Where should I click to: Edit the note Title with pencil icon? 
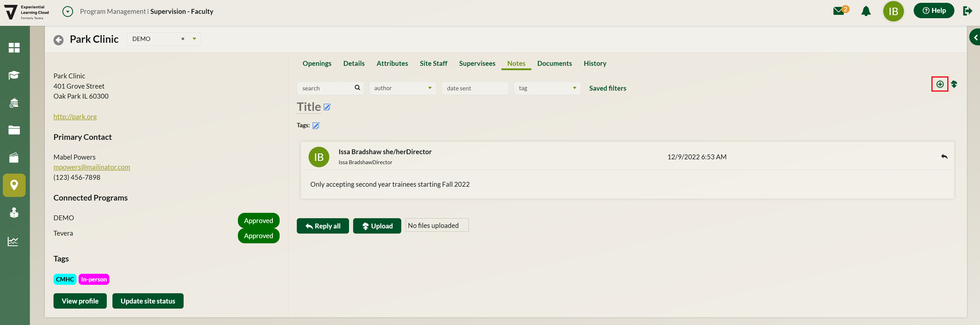(x=327, y=107)
